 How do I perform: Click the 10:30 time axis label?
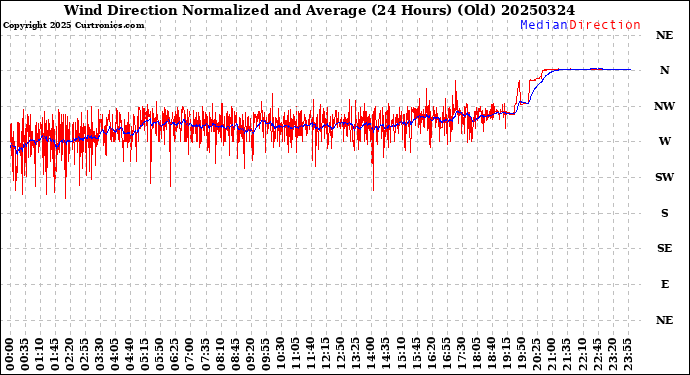[x=281, y=355]
